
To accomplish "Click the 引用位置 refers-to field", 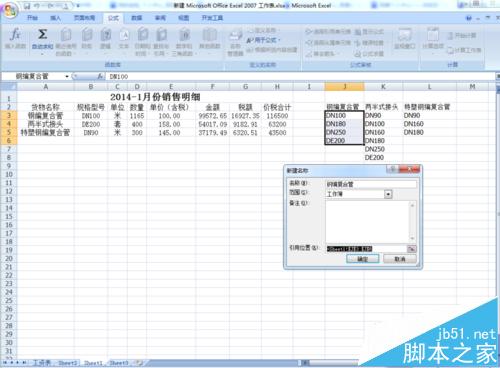I will [366, 249].
